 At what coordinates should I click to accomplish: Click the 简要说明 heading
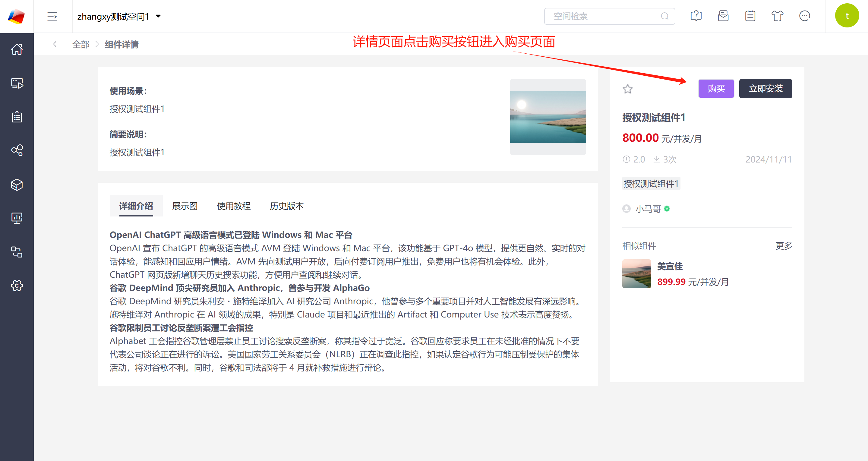click(128, 134)
